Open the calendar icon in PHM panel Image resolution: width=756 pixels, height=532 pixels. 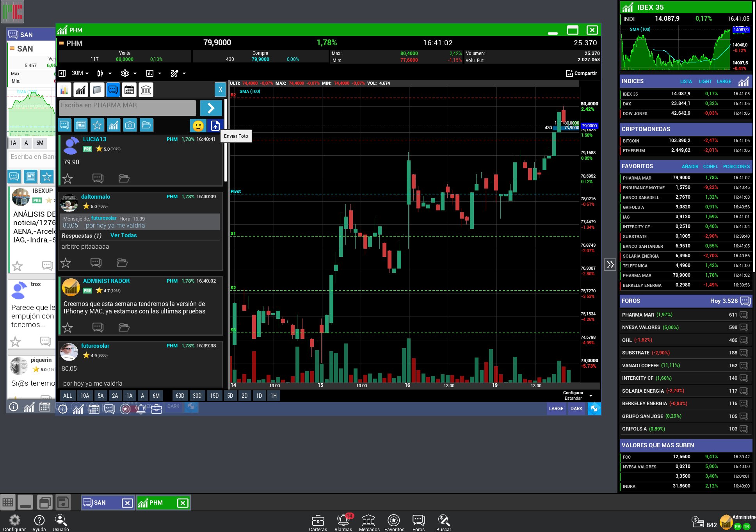[x=129, y=90]
